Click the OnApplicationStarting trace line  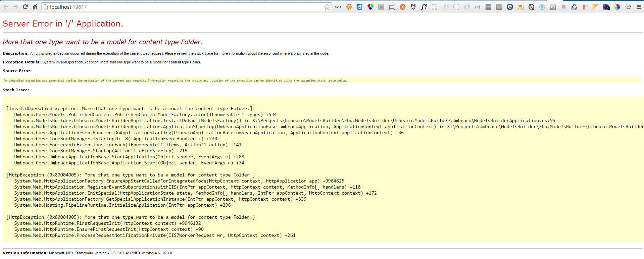click(209, 133)
